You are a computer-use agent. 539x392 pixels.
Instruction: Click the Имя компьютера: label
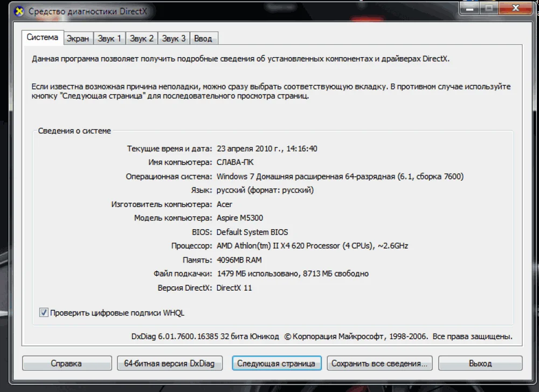(x=180, y=162)
